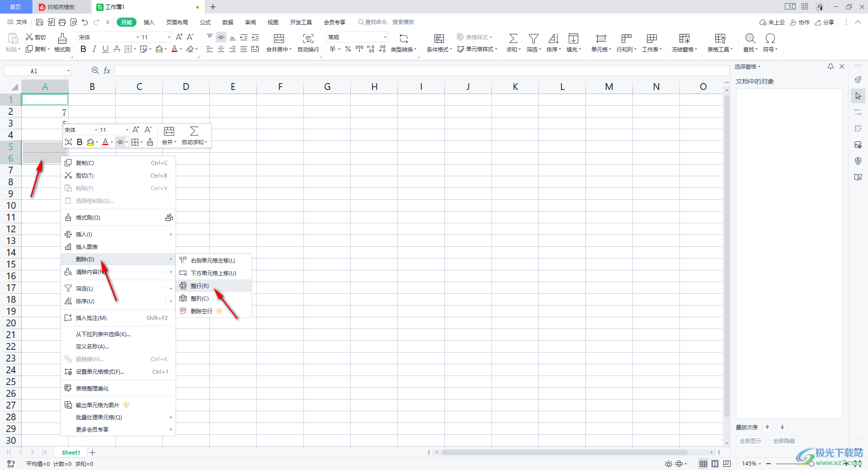Click the Format Painter (格式刷) ribbon icon
This screenshot has width=868, height=470.
click(x=62, y=38)
